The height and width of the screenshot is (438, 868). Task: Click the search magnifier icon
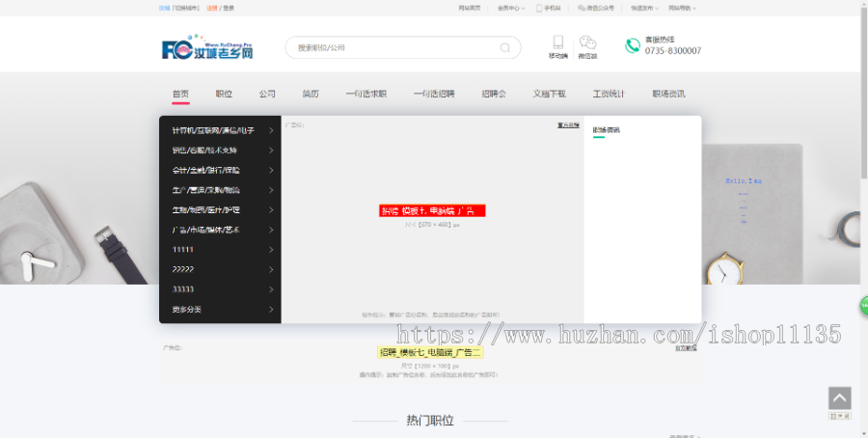[x=504, y=47]
